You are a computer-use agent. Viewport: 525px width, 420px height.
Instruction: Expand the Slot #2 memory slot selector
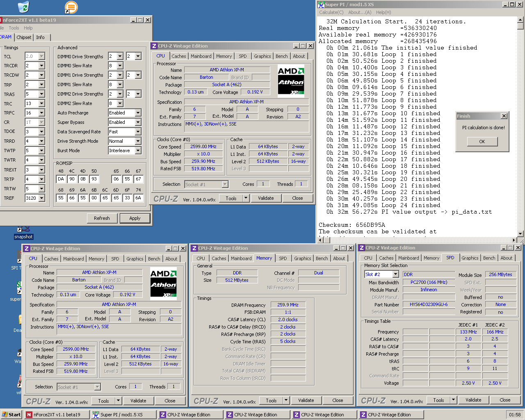(395, 274)
